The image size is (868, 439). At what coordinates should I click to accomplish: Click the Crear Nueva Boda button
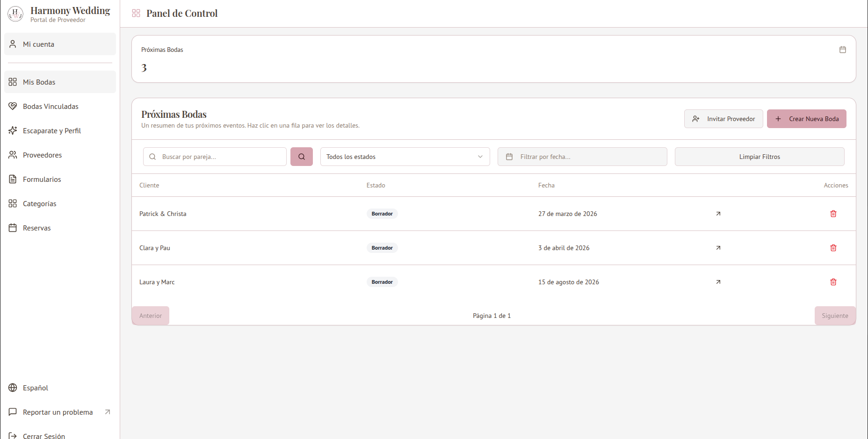point(806,119)
